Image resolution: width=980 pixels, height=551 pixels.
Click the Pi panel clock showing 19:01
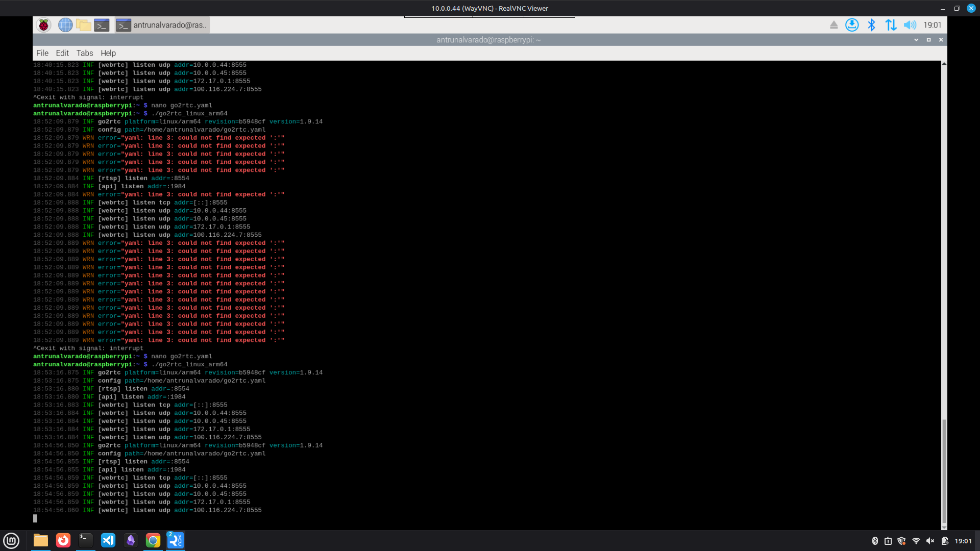[x=933, y=25]
